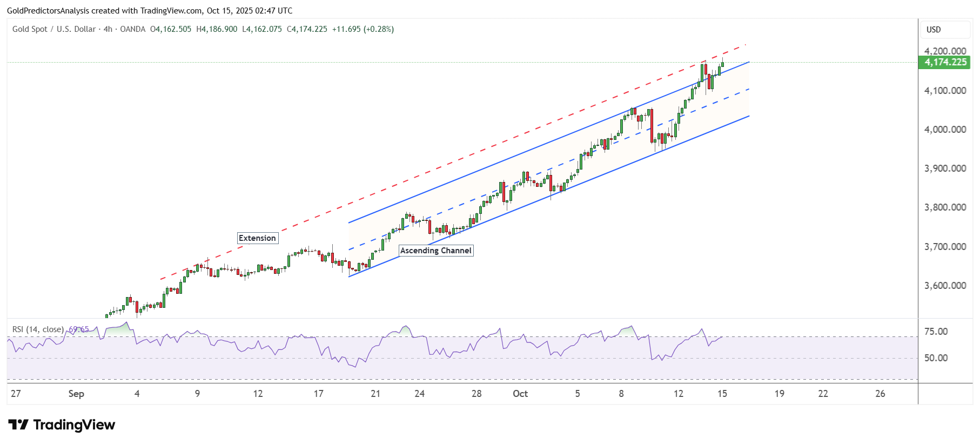Image resolution: width=980 pixels, height=445 pixels.
Task: Click the Gold Spot / U.S. Dollar title
Action: pyautogui.click(x=54, y=29)
